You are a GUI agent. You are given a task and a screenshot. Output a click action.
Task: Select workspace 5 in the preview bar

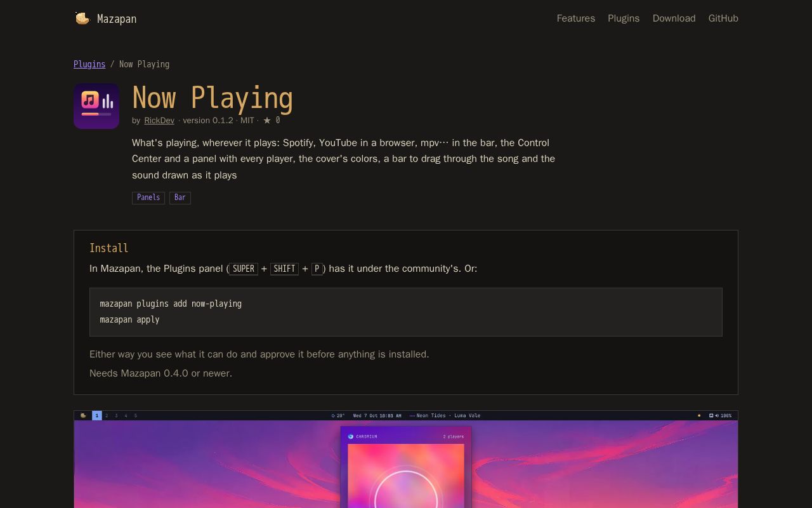click(x=136, y=416)
